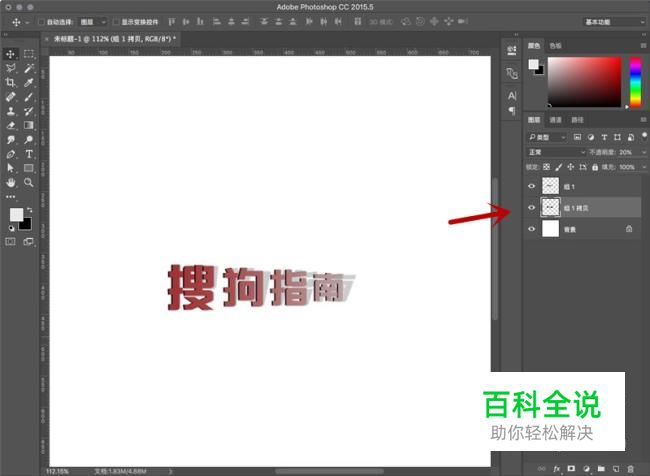
Task: Select the Eraser tool
Action: 10,125
